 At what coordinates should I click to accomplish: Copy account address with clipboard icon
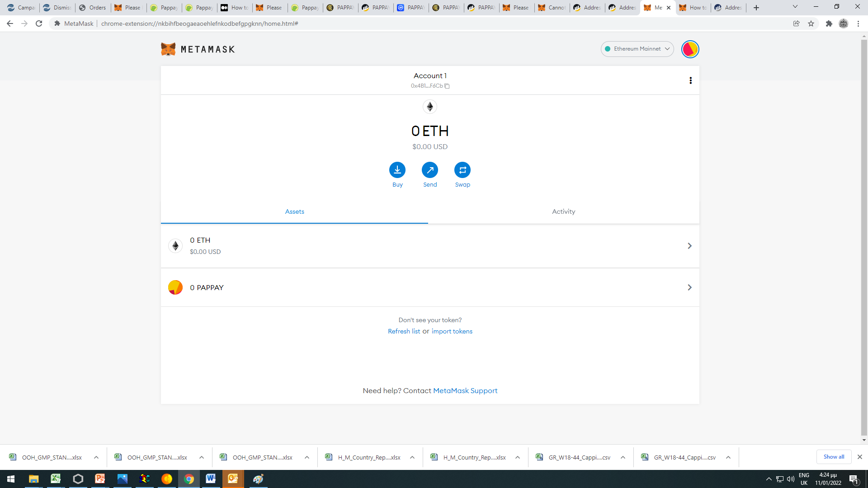pyautogui.click(x=447, y=86)
